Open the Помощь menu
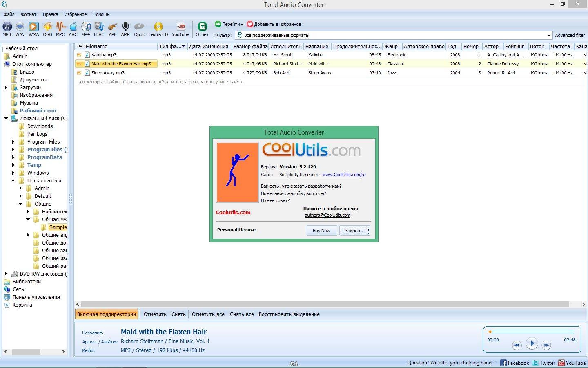Image resolution: width=588 pixels, height=368 pixels. [101, 14]
